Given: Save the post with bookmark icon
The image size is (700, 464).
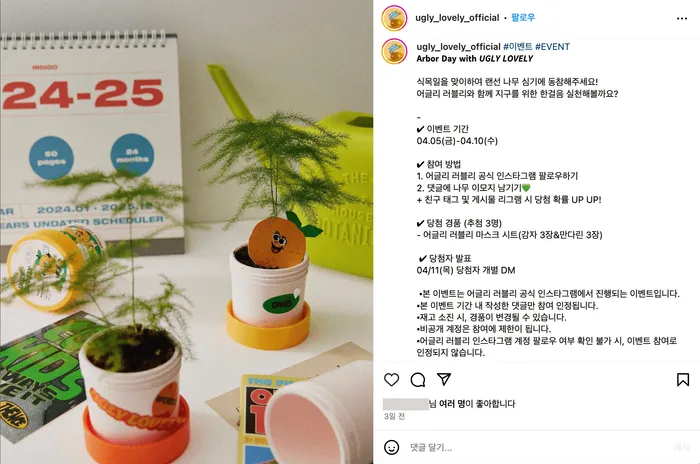Looking at the screenshot, I should tap(683, 380).
